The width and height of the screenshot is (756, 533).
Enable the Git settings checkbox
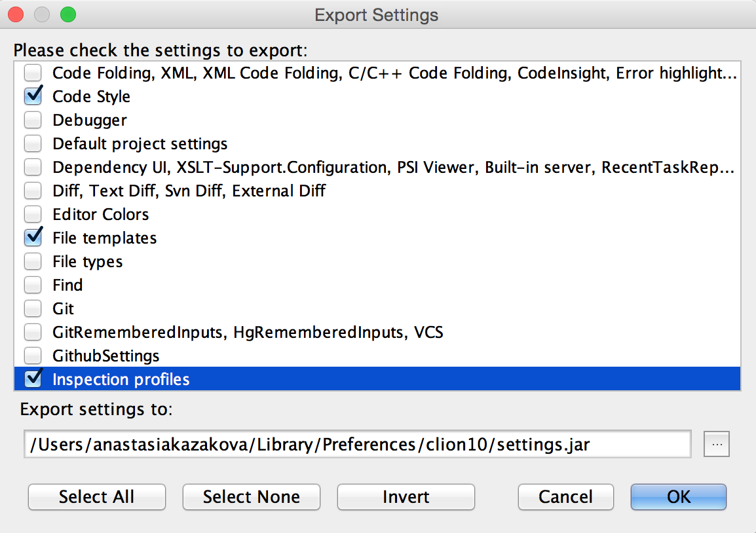(x=33, y=308)
